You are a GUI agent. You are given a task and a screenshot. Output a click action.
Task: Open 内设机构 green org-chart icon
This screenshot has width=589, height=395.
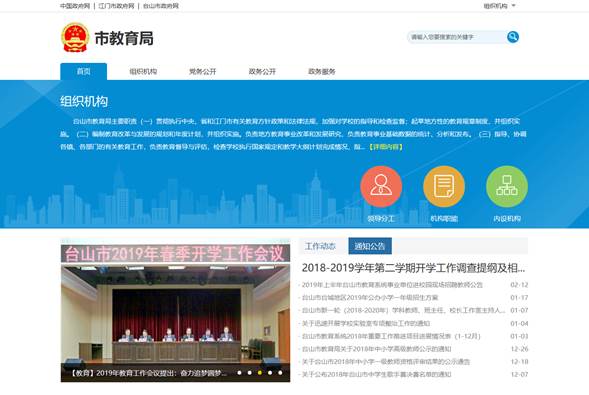tap(507, 187)
